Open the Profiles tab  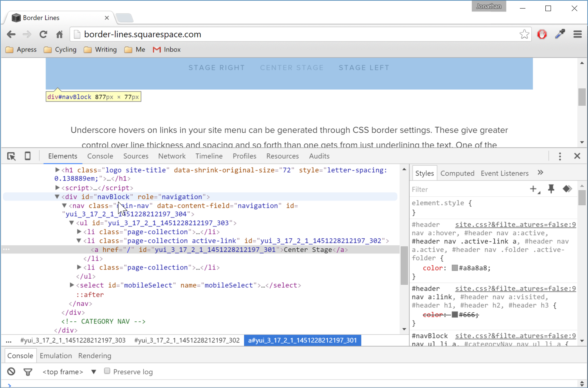coord(244,156)
